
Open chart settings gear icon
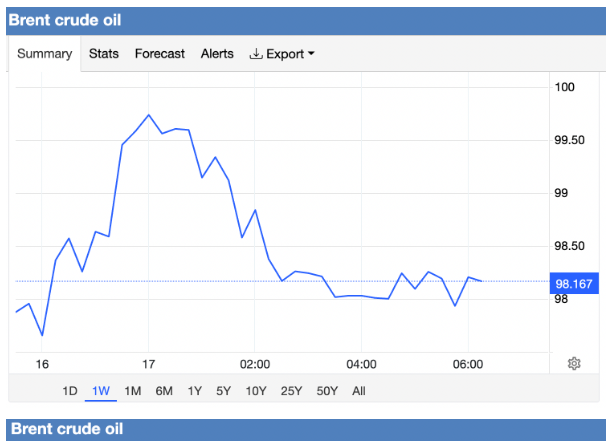[574, 363]
